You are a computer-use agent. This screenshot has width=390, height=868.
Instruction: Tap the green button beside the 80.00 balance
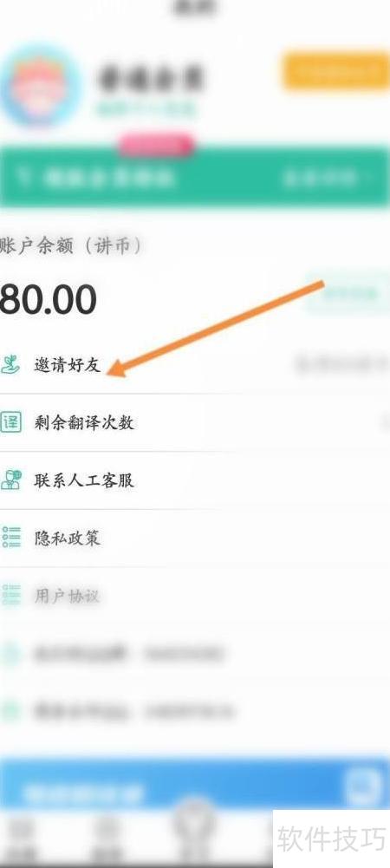348,293
